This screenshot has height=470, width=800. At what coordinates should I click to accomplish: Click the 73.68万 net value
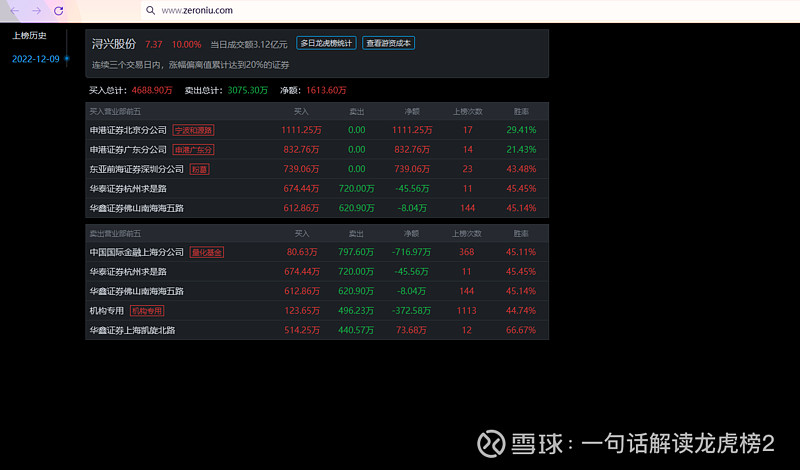[411, 330]
